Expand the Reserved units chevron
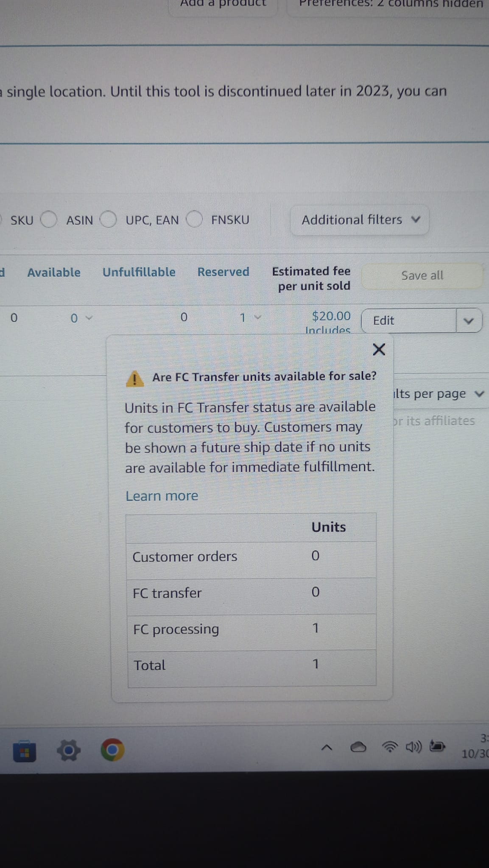 pos(257,317)
